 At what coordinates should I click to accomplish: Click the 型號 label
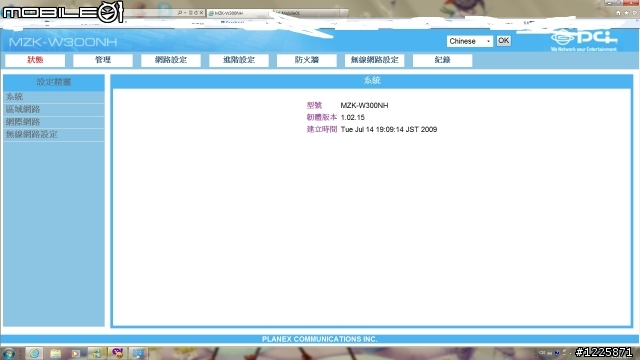click(314, 105)
